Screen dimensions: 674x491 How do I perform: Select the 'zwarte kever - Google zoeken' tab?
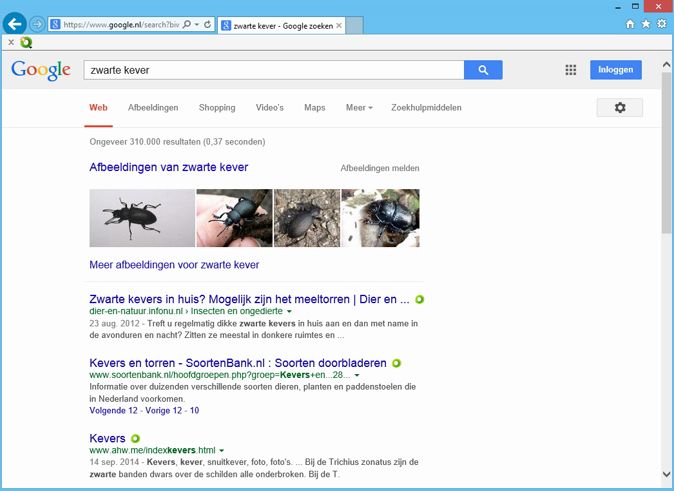coord(282,26)
